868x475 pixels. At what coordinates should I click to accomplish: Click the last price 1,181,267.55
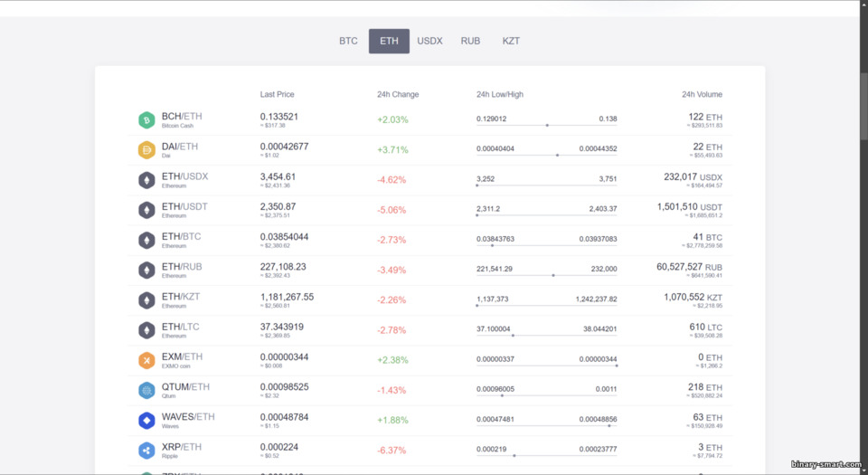[x=287, y=297]
